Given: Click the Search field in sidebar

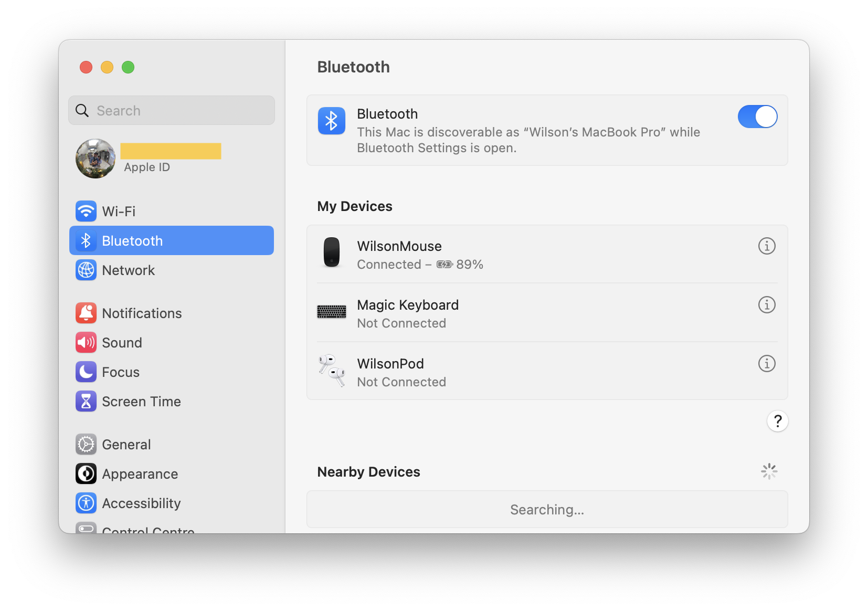Looking at the screenshot, I should pyautogui.click(x=172, y=110).
